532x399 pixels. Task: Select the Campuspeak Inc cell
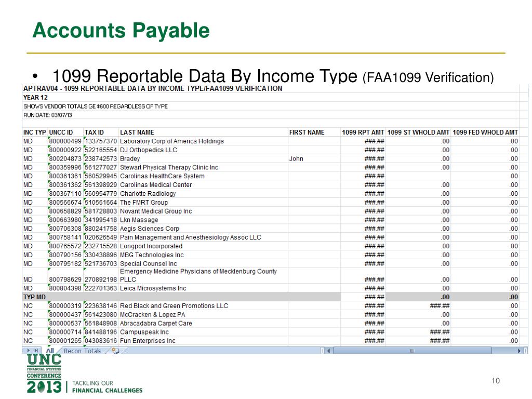tap(203, 332)
